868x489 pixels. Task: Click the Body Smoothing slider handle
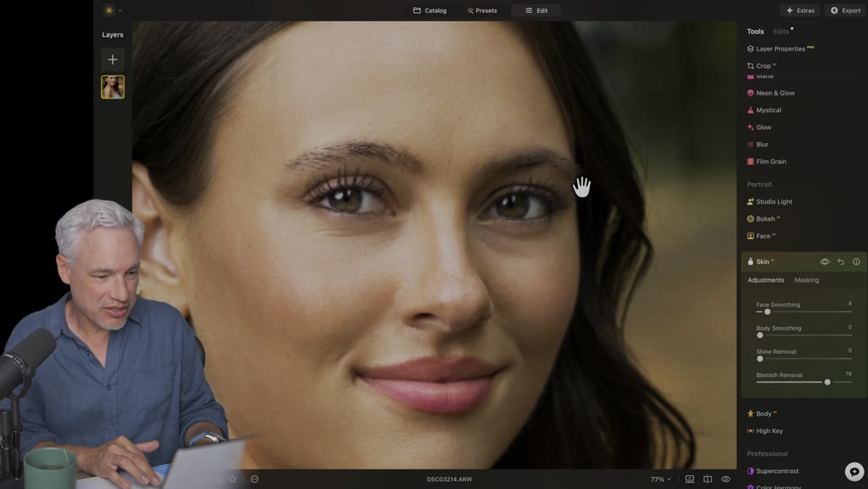coord(759,335)
